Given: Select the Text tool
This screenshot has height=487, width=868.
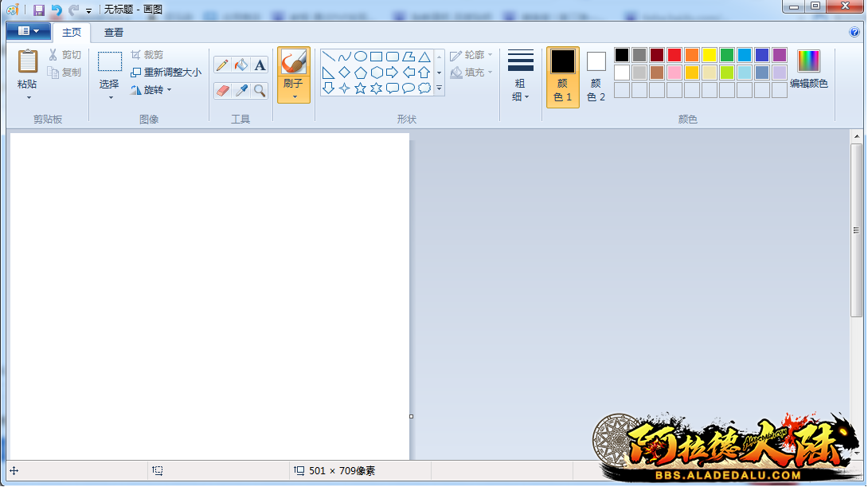Looking at the screenshot, I should point(260,65).
